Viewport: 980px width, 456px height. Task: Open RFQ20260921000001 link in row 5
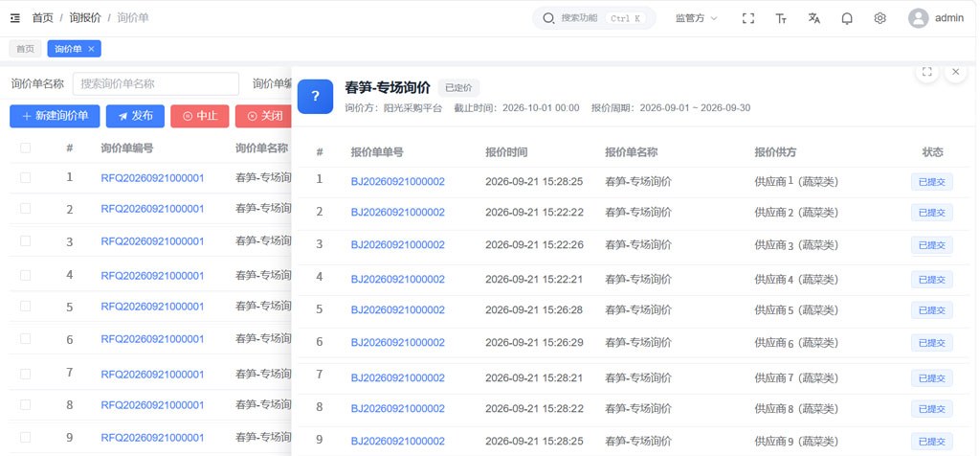152,306
